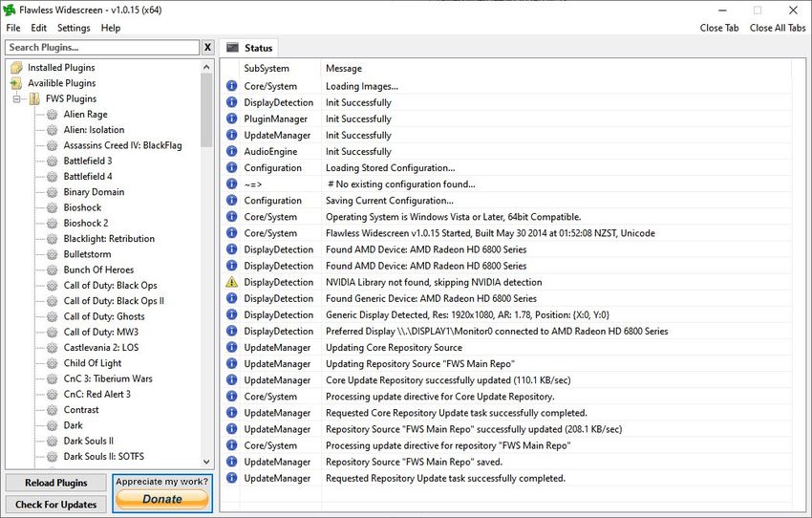This screenshot has height=518, width=812.
Task: Select Assassins Creed IV: BlackFlag plugin
Action: point(122,145)
